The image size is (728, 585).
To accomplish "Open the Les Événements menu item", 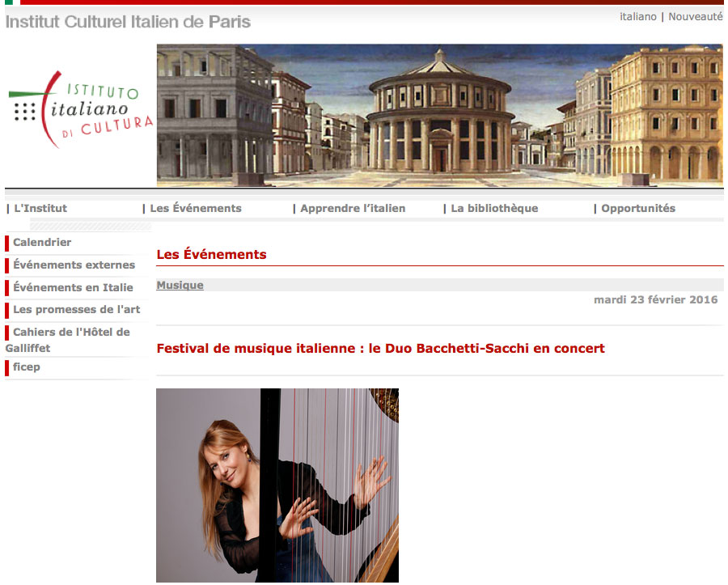I will 196,209.
